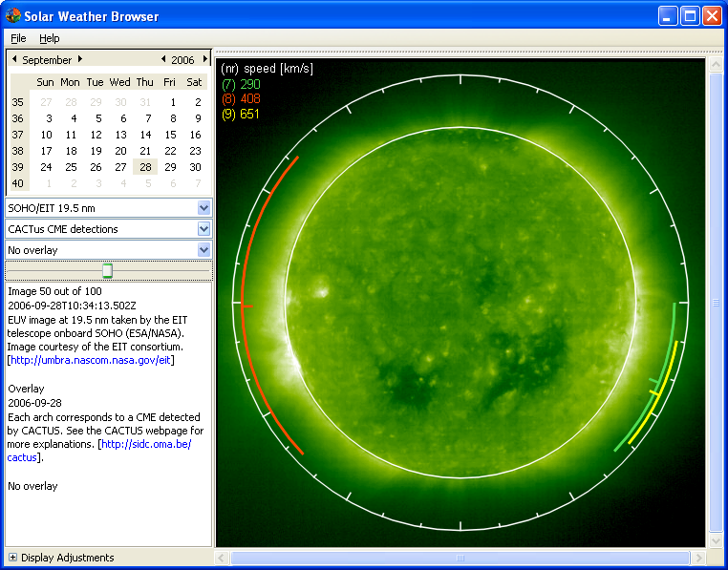Open the SOHO/EIT 19.5 nm dropdown
728x570 pixels.
coord(203,208)
